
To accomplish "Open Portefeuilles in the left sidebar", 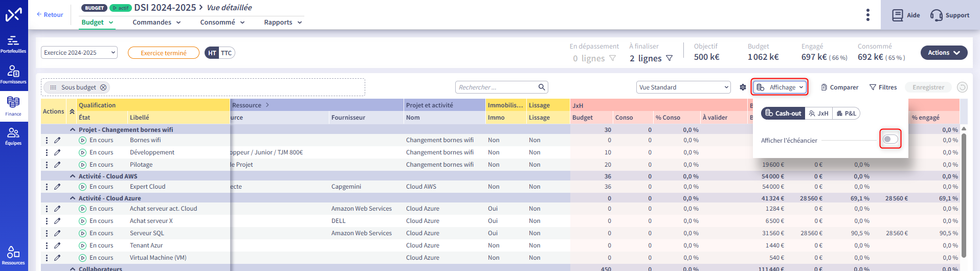I will point(13,44).
